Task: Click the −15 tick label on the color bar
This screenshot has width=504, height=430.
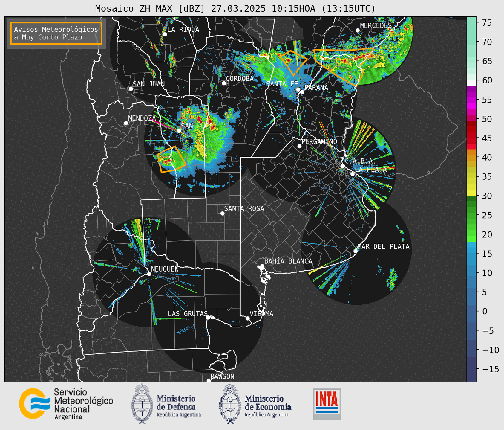Action: click(491, 369)
